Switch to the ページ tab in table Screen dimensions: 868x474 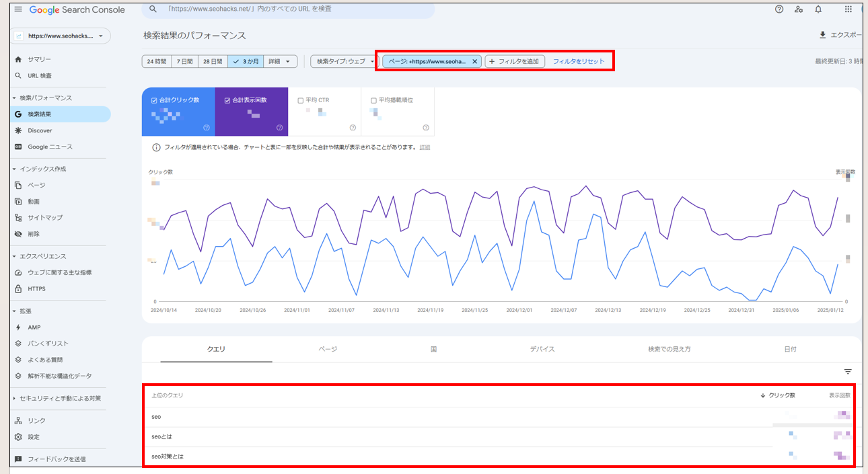328,350
